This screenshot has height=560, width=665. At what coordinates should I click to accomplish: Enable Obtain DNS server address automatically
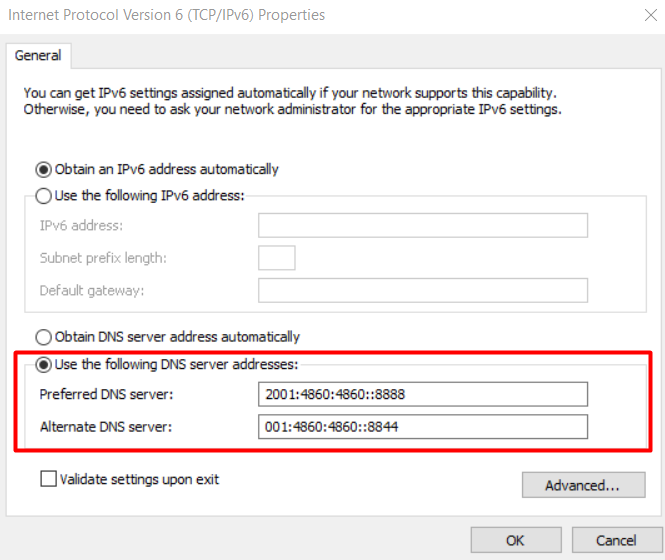pyautogui.click(x=43, y=337)
